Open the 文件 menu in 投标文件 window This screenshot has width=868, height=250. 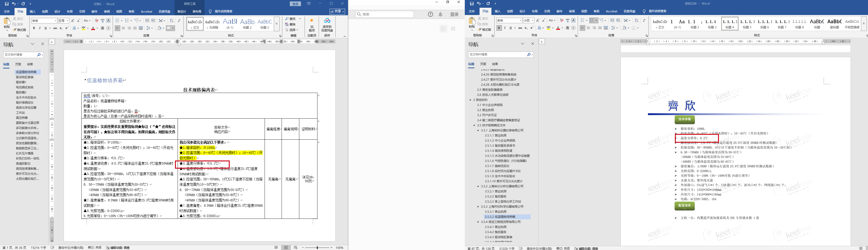[472, 11]
